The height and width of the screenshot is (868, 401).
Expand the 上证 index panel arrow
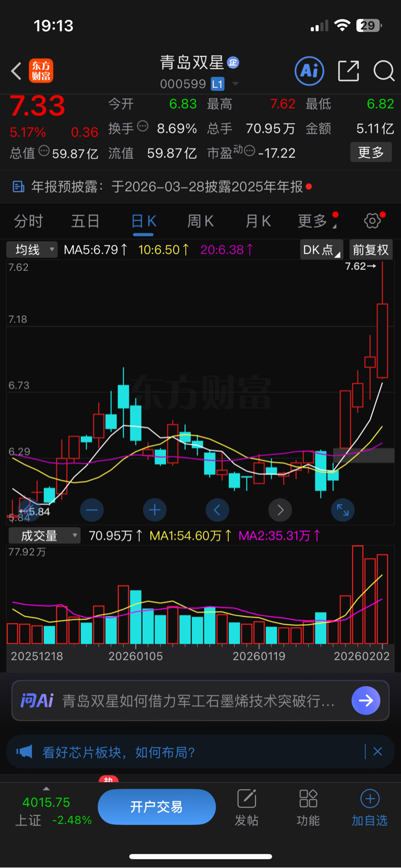pos(46,789)
